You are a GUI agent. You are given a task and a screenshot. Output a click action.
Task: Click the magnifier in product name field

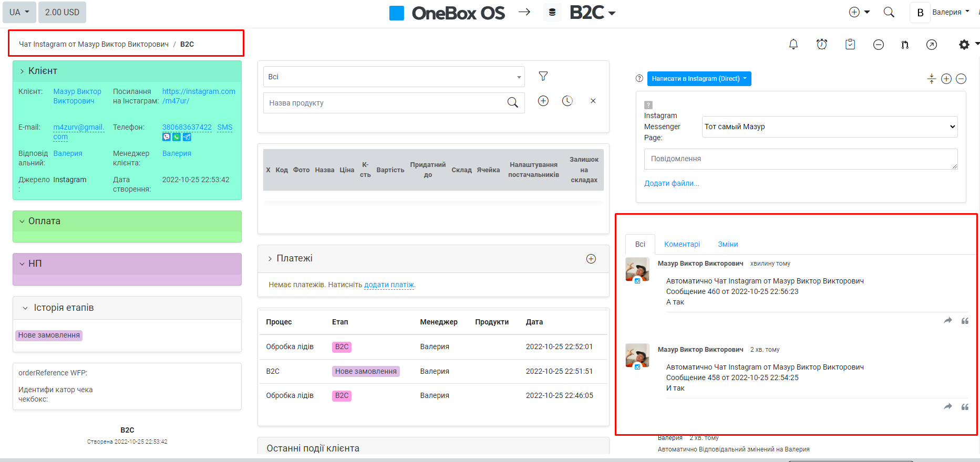[512, 102]
